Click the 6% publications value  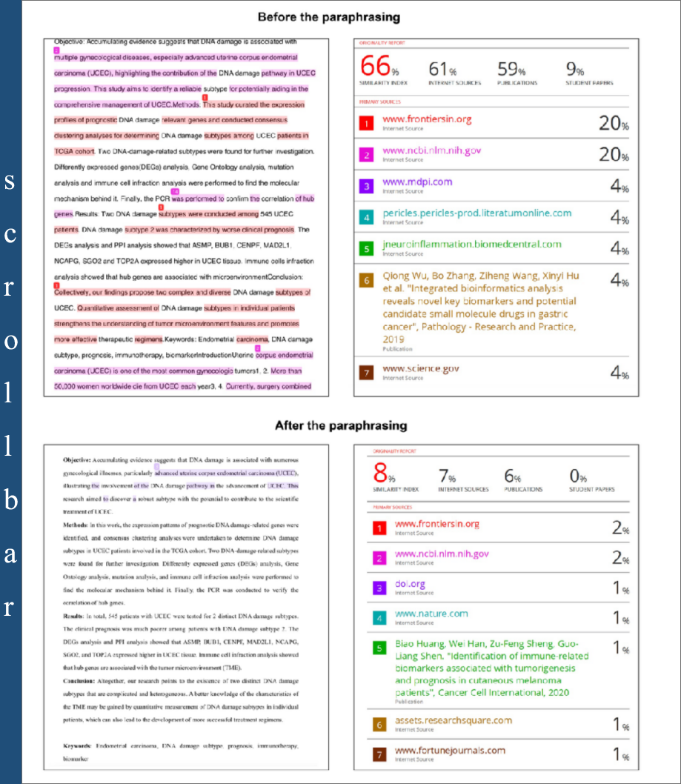pyautogui.click(x=513, y=476)
